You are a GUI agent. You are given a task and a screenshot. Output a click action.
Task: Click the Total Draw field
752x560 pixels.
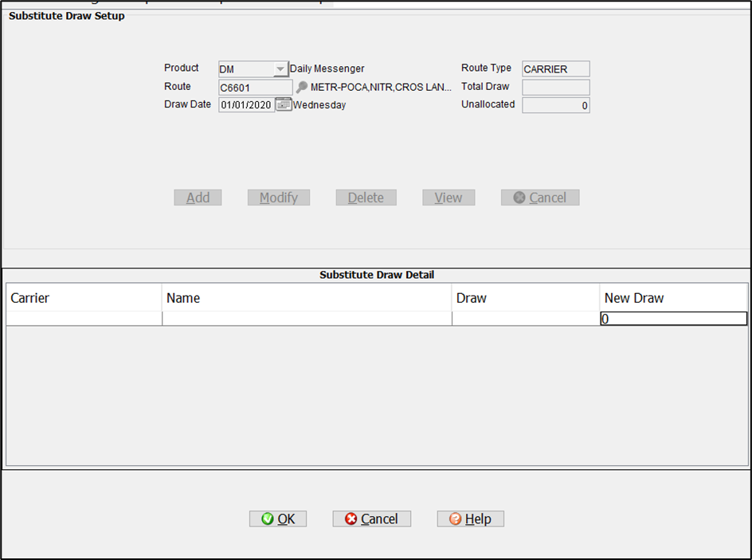coord(555,88)
